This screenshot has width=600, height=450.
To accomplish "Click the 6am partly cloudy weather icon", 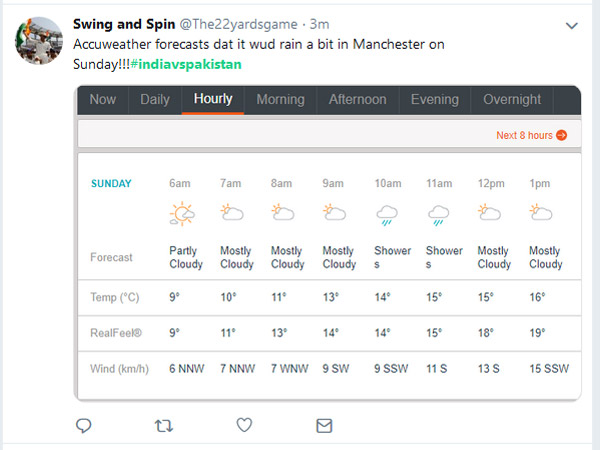I will pos(182,213).
